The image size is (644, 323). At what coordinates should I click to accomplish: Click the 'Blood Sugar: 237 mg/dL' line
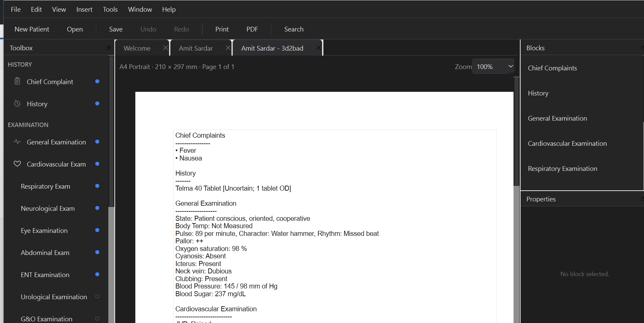(x=210, y=294)
